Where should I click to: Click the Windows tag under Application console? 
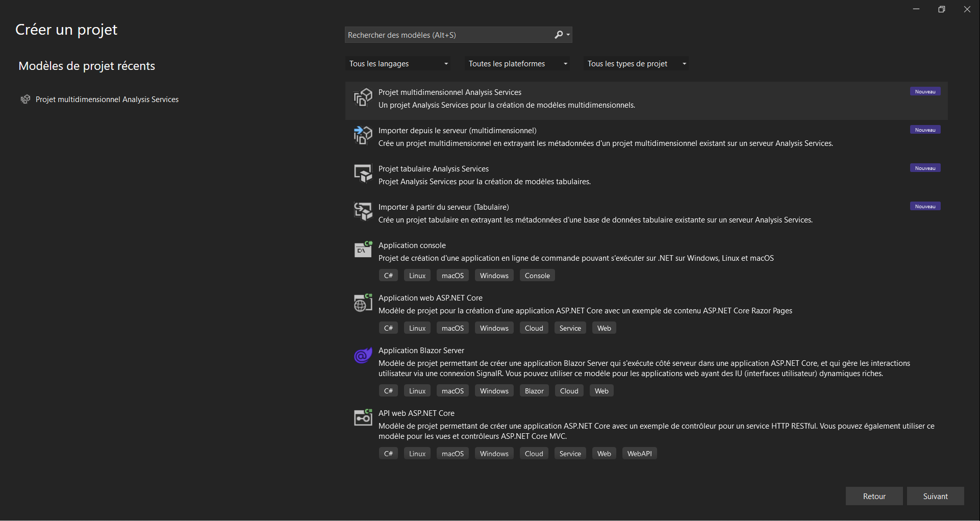coord(494,276)
